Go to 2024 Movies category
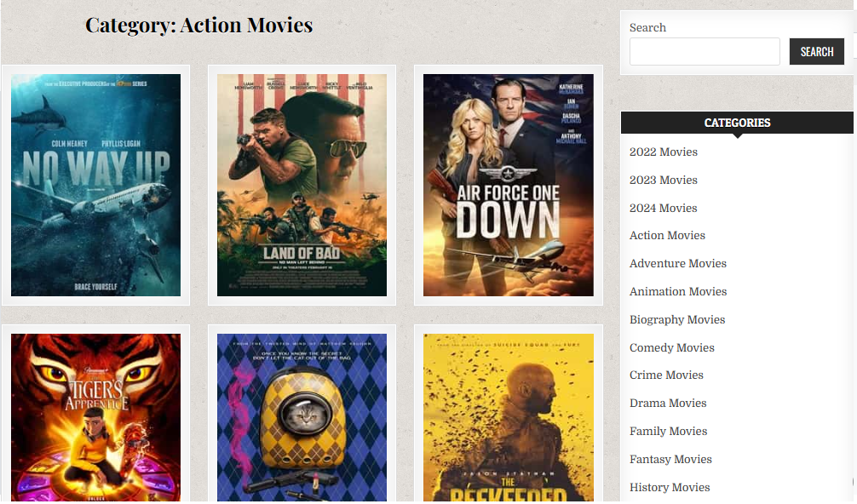Viewport: 857px width, 504px height. click(x=663, y=209)
